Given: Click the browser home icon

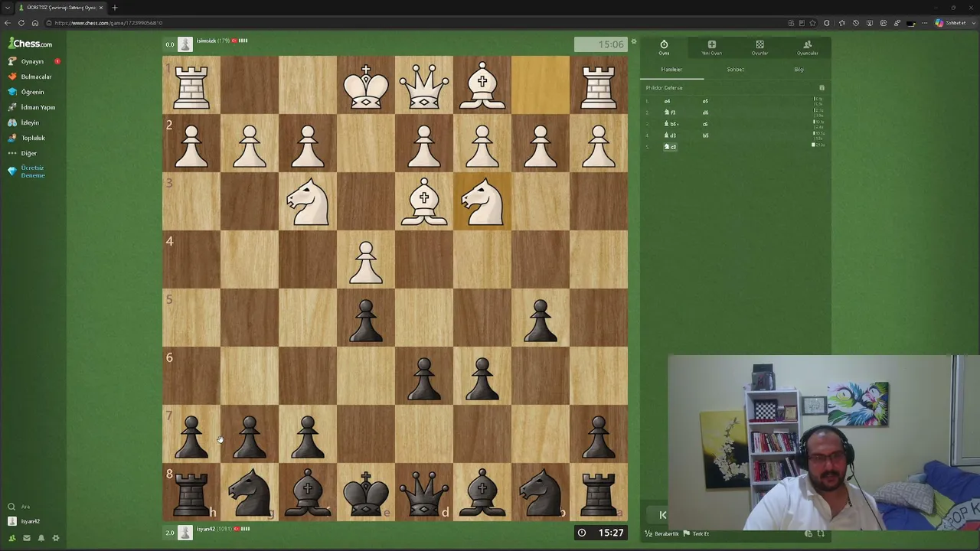Looking at the screenshot, I should 35,23.
